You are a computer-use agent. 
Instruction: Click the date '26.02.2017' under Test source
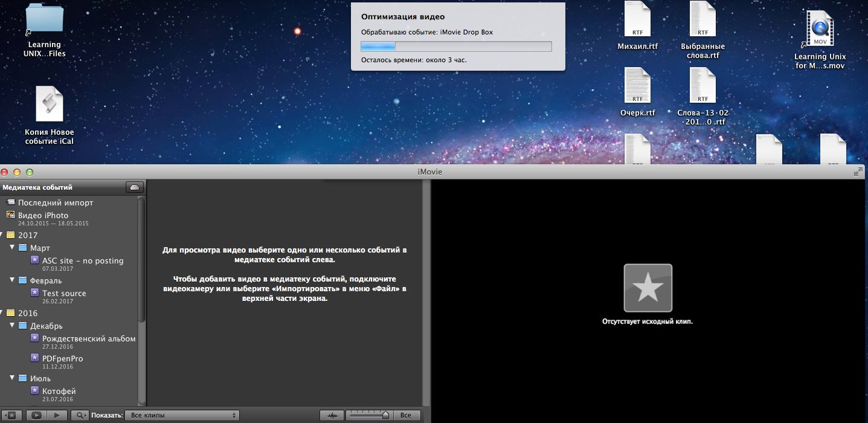[x=57, y=302]
